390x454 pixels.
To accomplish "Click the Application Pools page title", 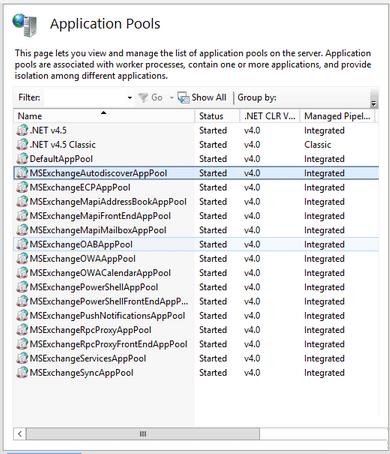I will pos(105,24).
